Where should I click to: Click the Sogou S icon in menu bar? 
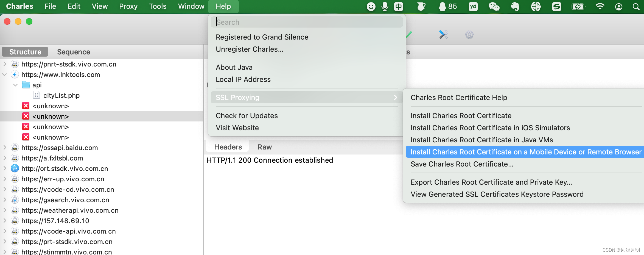point(556,6)
